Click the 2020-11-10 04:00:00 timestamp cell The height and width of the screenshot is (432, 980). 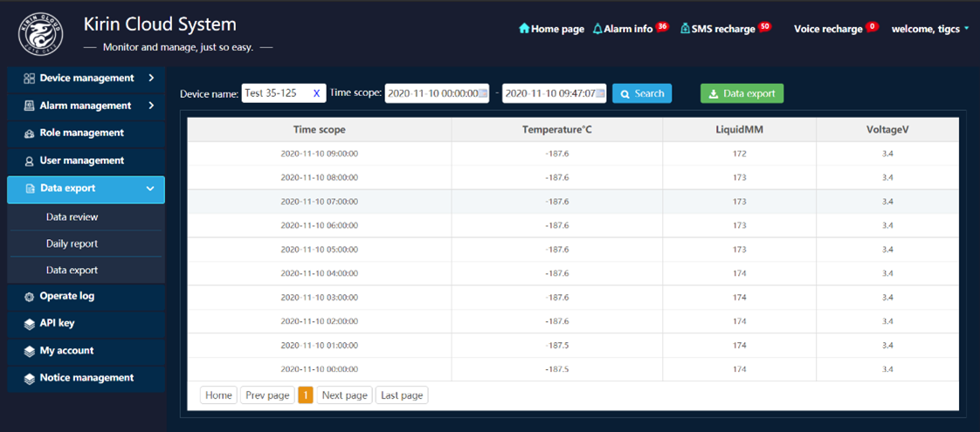[x=320, y=273]
